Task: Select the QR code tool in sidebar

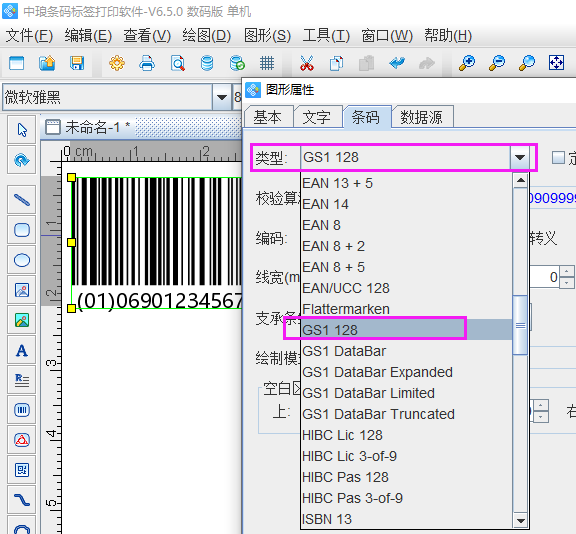Action: 22,470
